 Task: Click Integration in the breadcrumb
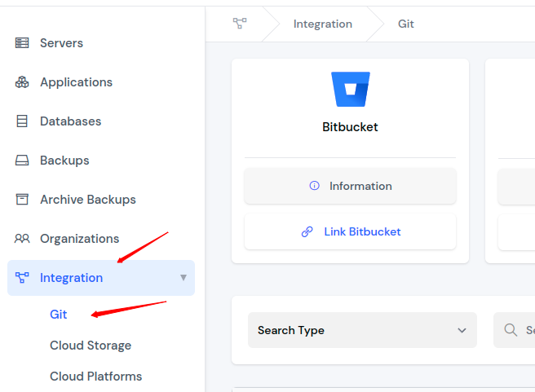coord(323,24)
